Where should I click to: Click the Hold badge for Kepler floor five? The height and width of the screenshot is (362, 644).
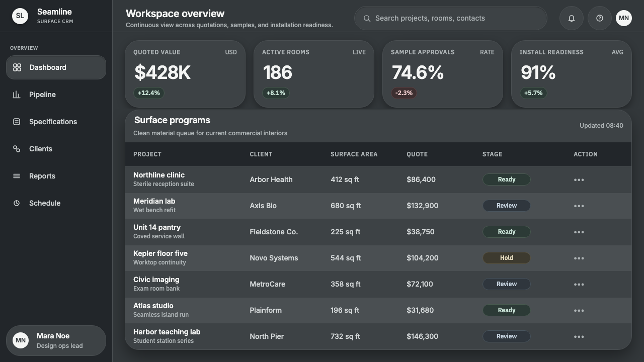tap(507, 258)
